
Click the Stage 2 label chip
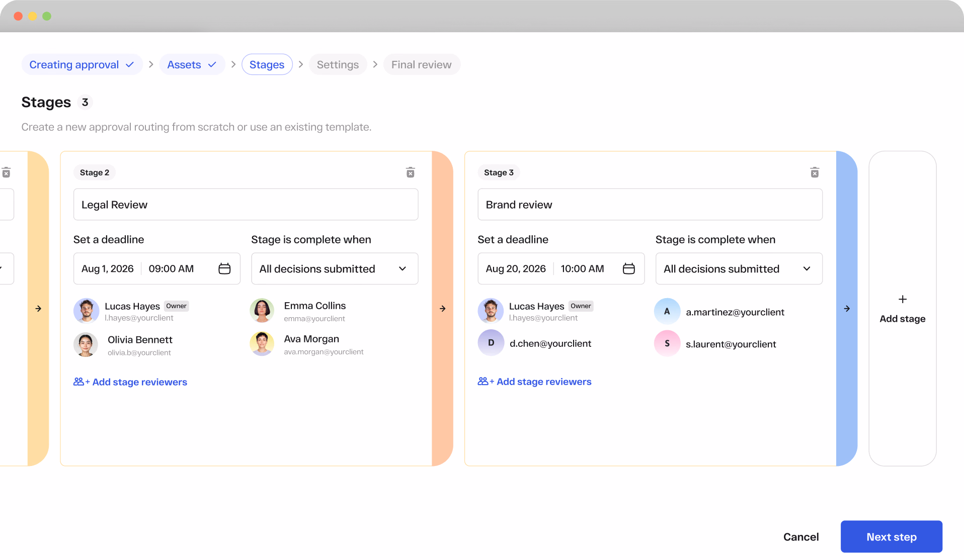click(x=95, y=172)
